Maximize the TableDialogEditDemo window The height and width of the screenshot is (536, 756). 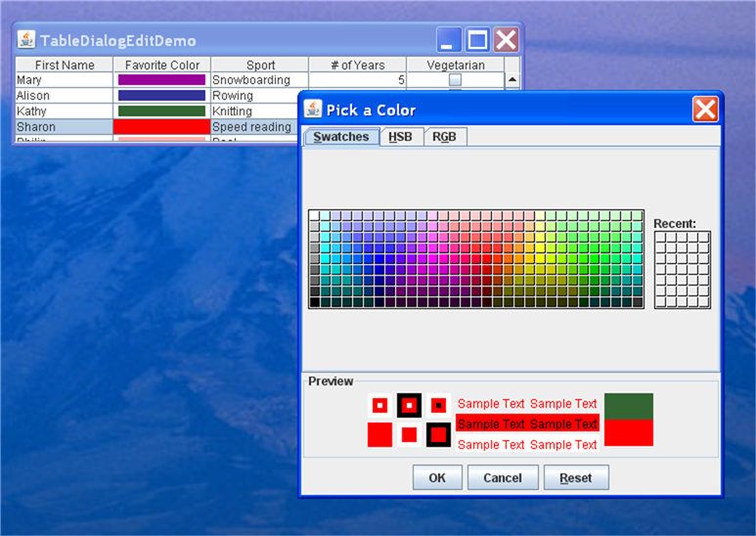478,39
